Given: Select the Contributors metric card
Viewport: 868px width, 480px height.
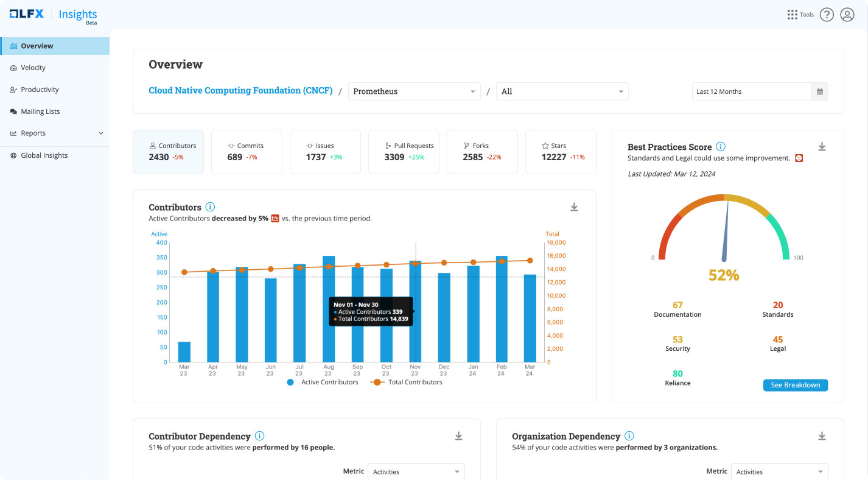Looking at the screenshot, I should (x=168, y=152).
